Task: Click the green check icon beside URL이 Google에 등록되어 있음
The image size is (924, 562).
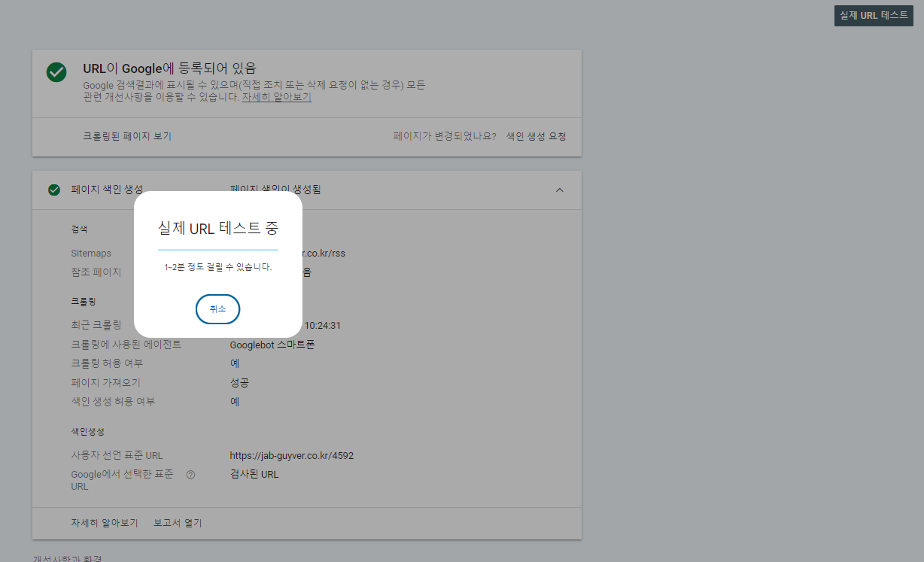Action: 56,72
